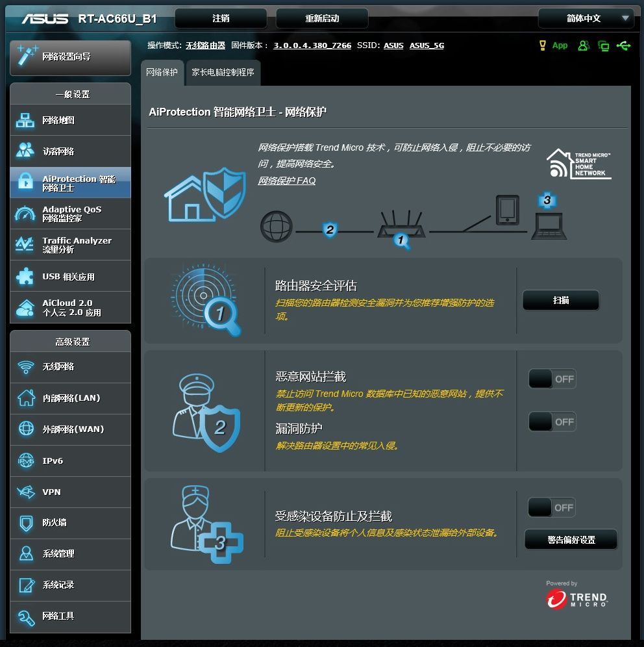The height and width of the screenshot is (647, 644).
Task: Click the Traffic Analyzer chart icon
Action: 25,244
